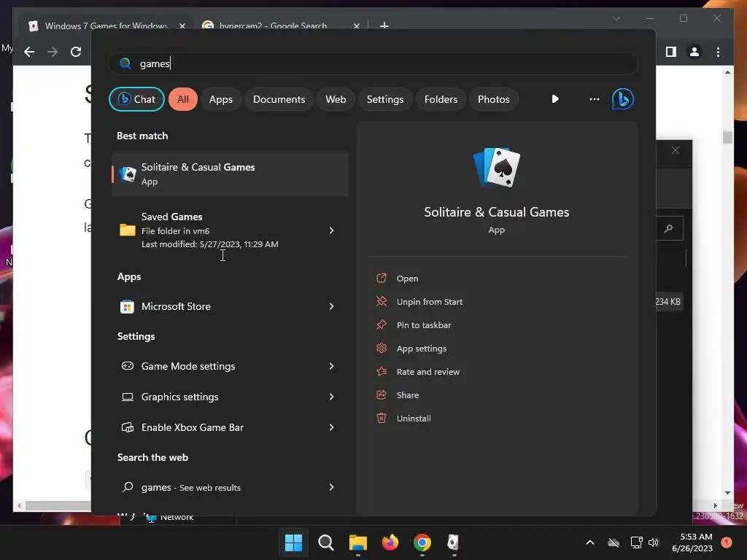Open Graphics settings result

point(216,397)
